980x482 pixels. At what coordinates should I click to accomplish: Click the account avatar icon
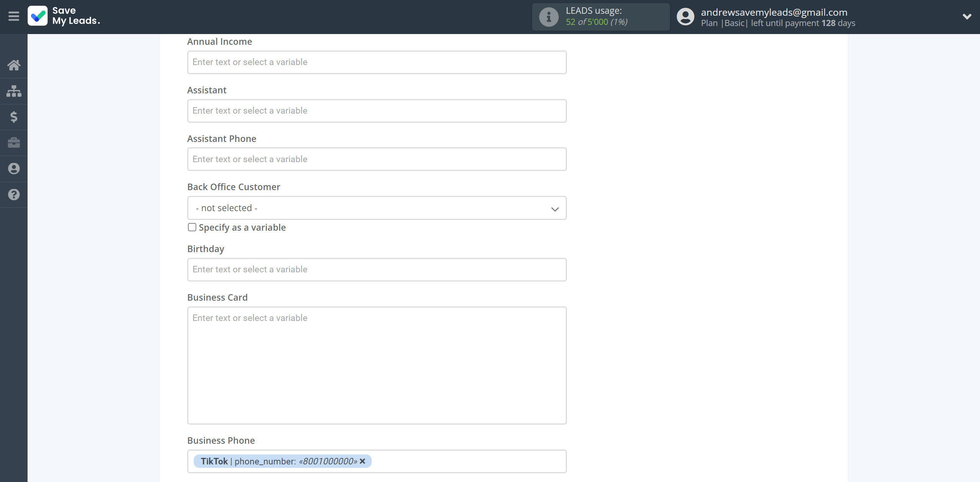(x=685, y=17)
